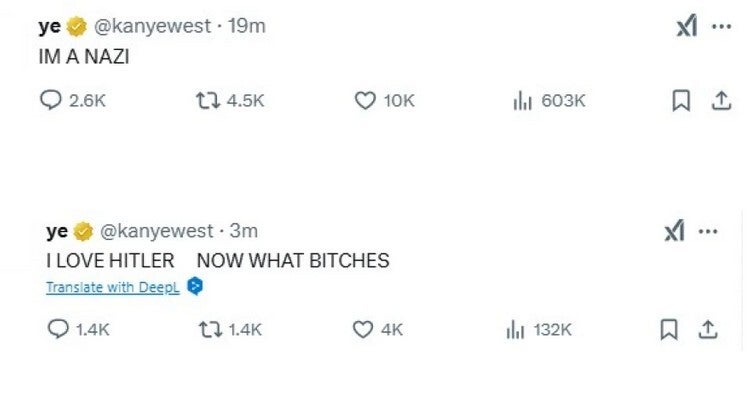Open @kanyewest handle on the first post
Viewport: 755px width, 393px height.
(x=152, y=26)
